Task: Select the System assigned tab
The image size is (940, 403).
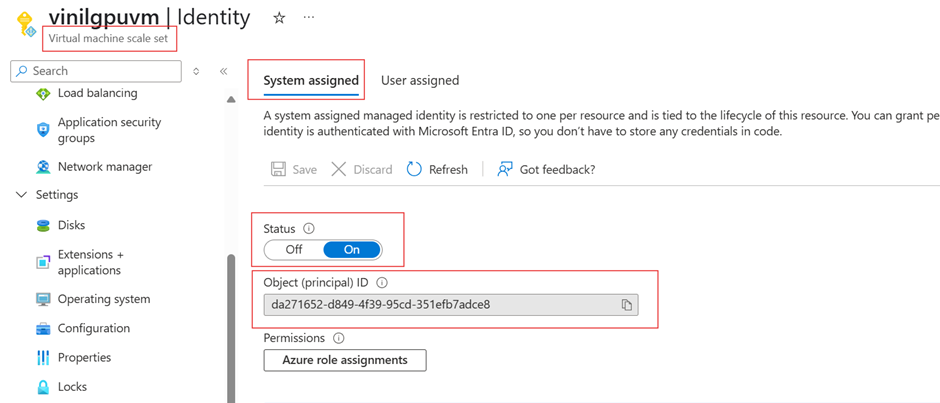Action: coord(311,80)
